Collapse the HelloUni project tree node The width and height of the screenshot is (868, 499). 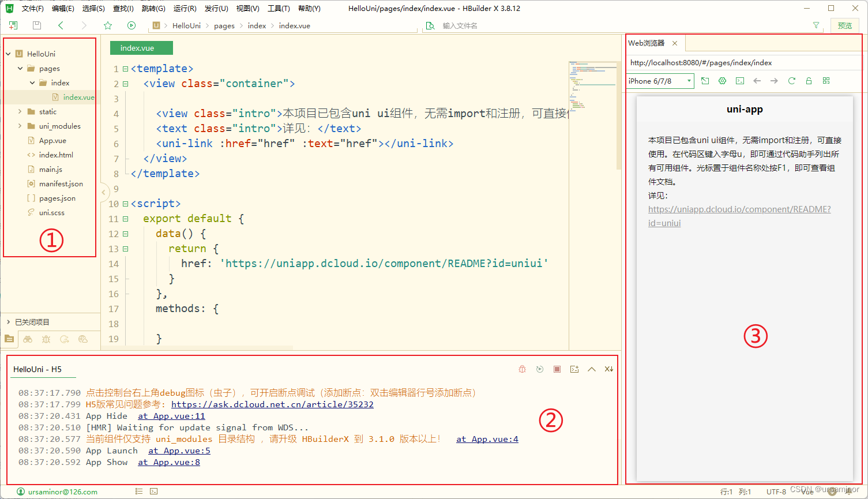8,54
